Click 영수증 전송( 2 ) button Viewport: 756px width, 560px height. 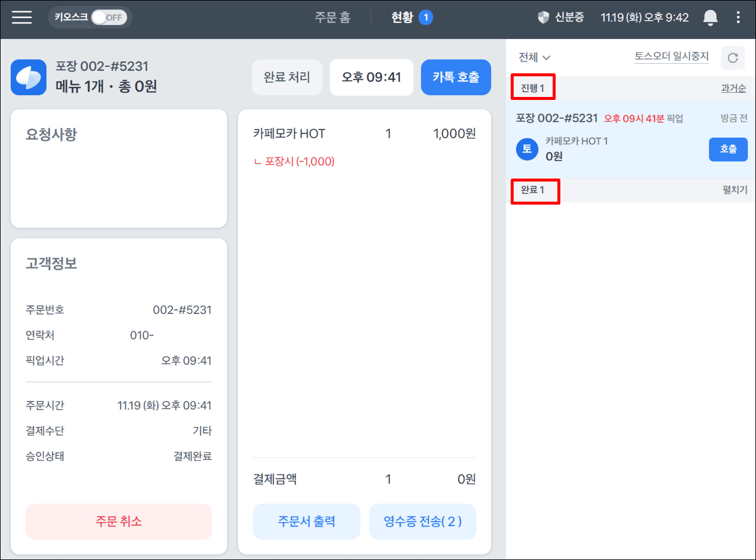point(423,522)
